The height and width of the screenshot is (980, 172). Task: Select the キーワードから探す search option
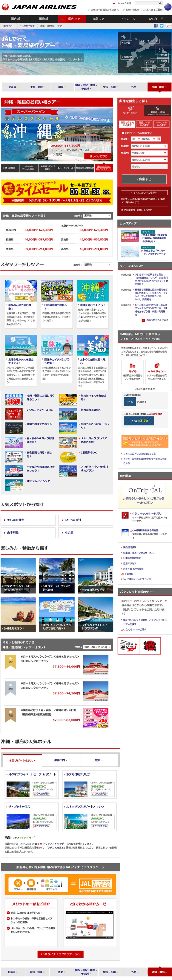pyautogui.click(x=161, y=124)
